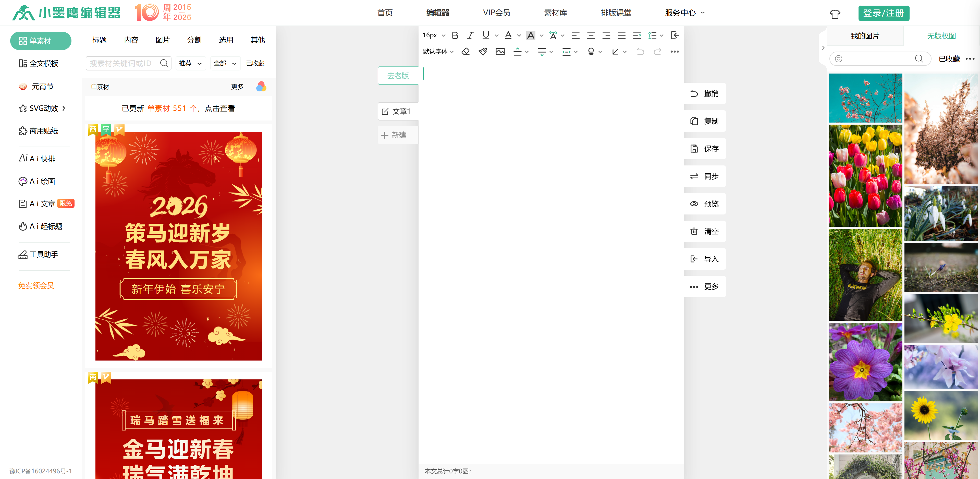Image resolution: width=980 pixels, height=479 pixels.
Task: Open the VIP会员 menu item
Action: (496, 13)
